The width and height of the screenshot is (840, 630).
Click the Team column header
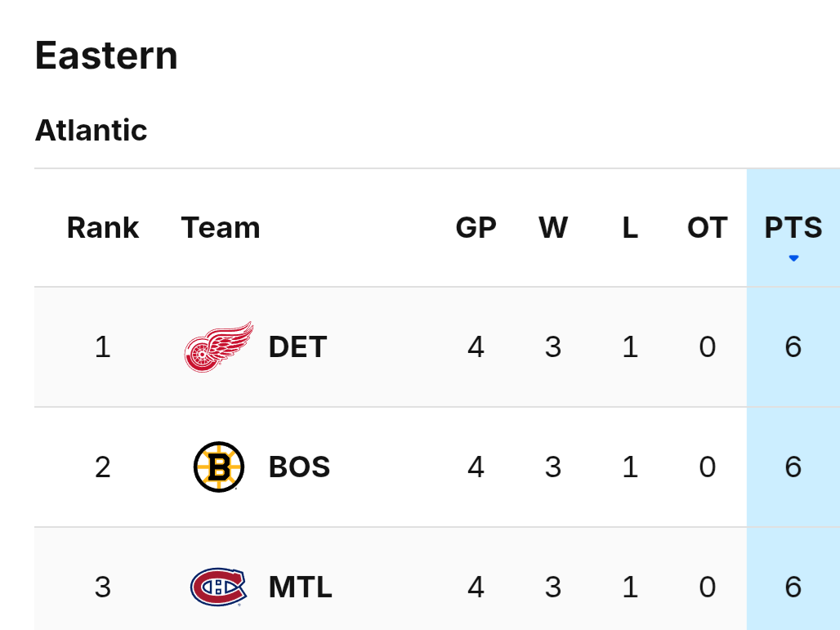(221, 228)
